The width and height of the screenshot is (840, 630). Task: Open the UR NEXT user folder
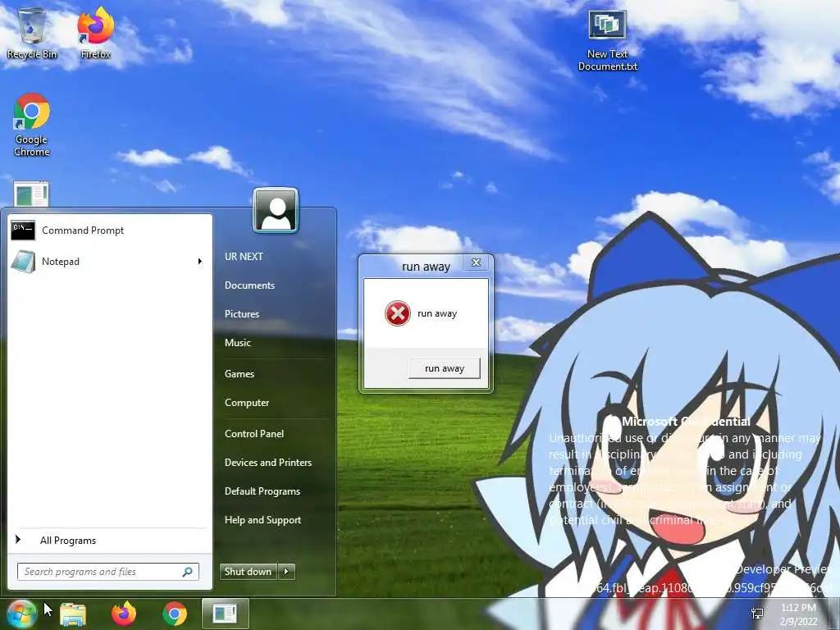point(244,257)
